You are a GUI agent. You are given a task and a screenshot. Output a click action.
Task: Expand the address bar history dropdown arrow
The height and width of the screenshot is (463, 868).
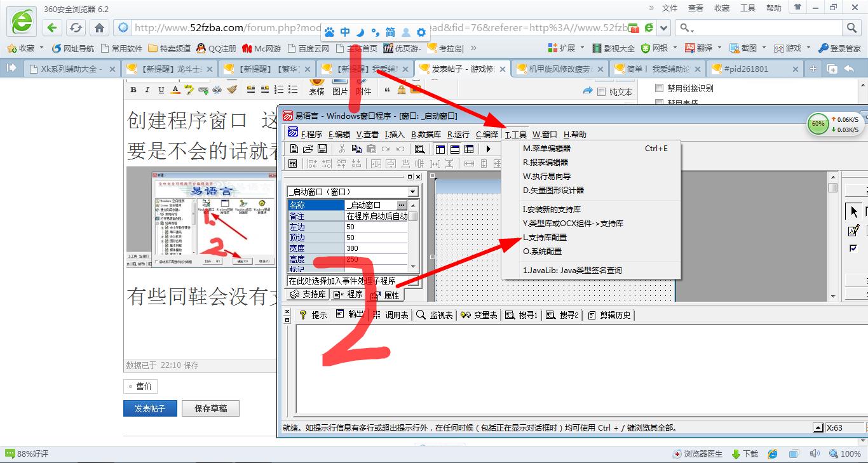coord(664,27)
